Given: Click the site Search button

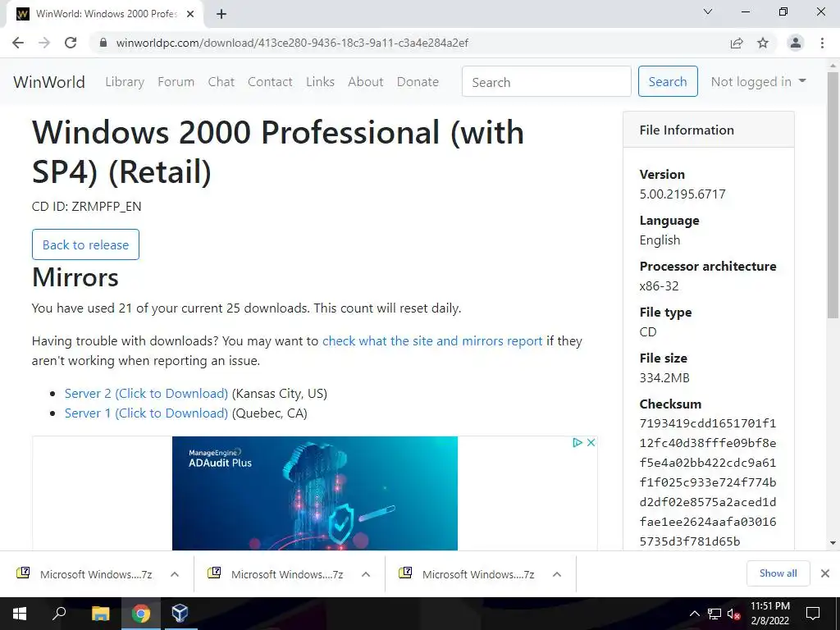Looking at the screenshot, I should (668, 81).
